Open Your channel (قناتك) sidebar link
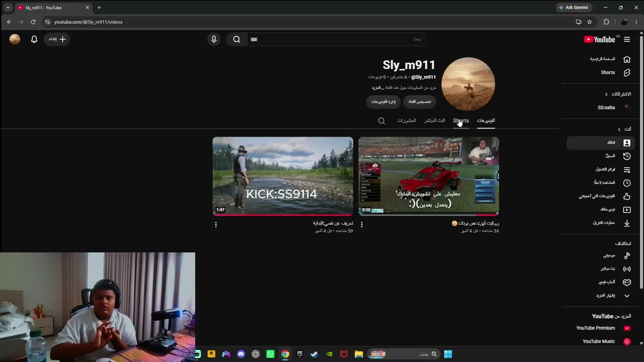Image resolution: width=644 pixels, height=362 pixels. (x=600, y=143)
